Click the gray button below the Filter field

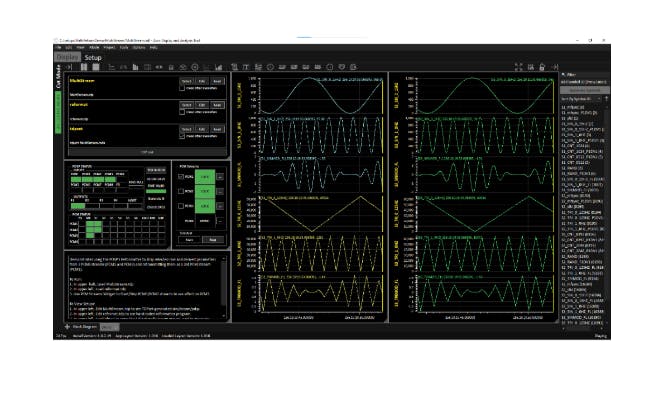tap(584, 90)
